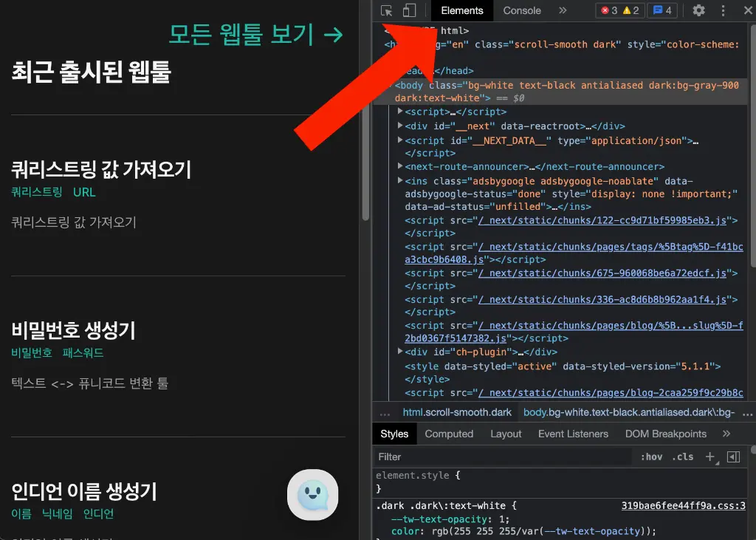Click the yellow warnings count badge
756x540 pixels.
tap(630, 10)
